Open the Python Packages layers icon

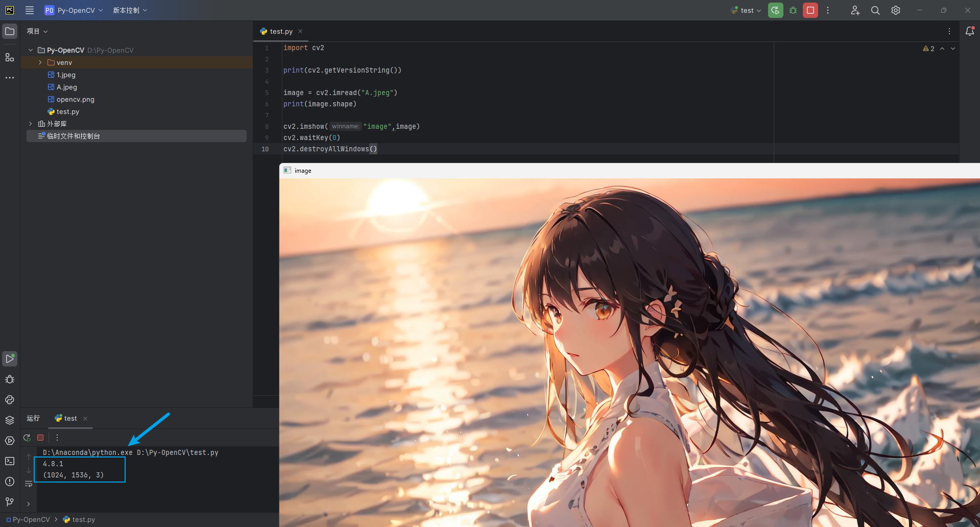[10, 420]
